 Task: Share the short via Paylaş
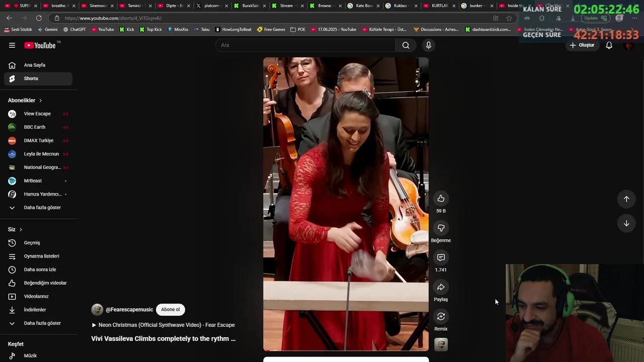click(x=441, y=287)
